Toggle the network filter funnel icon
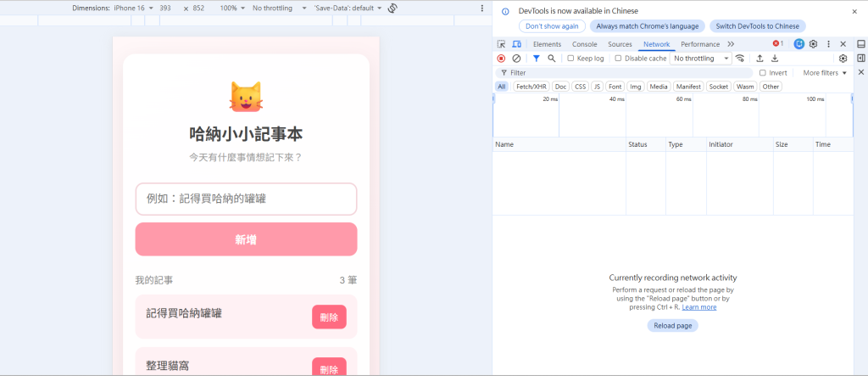Image resolution: width=868 pixels, height=376 pixels. pyautogui.click(x=536, y=59)
